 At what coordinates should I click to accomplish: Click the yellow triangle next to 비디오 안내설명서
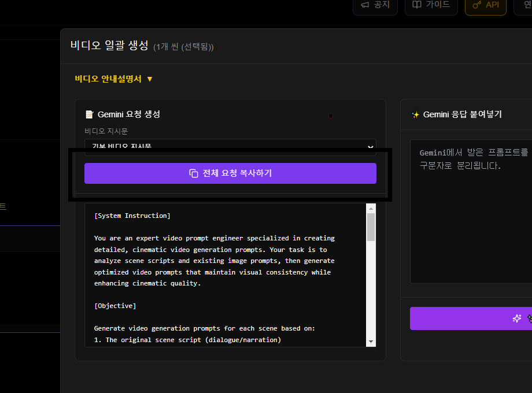(150, 79)
